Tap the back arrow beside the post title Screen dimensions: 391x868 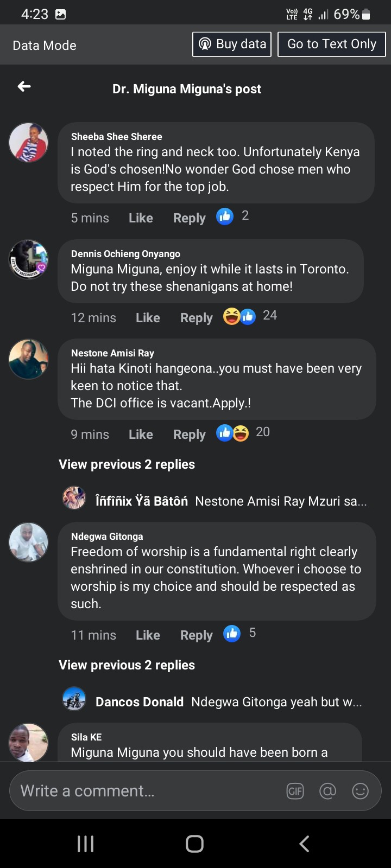click(24, 87)
